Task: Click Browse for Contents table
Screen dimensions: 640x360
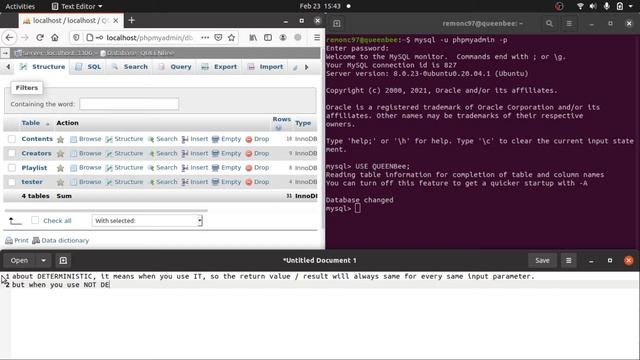Action: 86,139
